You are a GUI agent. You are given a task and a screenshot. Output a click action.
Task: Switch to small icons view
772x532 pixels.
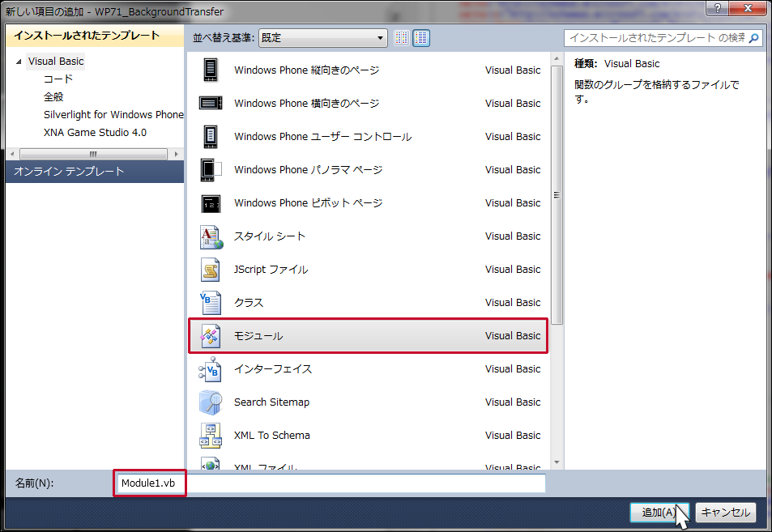(401, 38)
